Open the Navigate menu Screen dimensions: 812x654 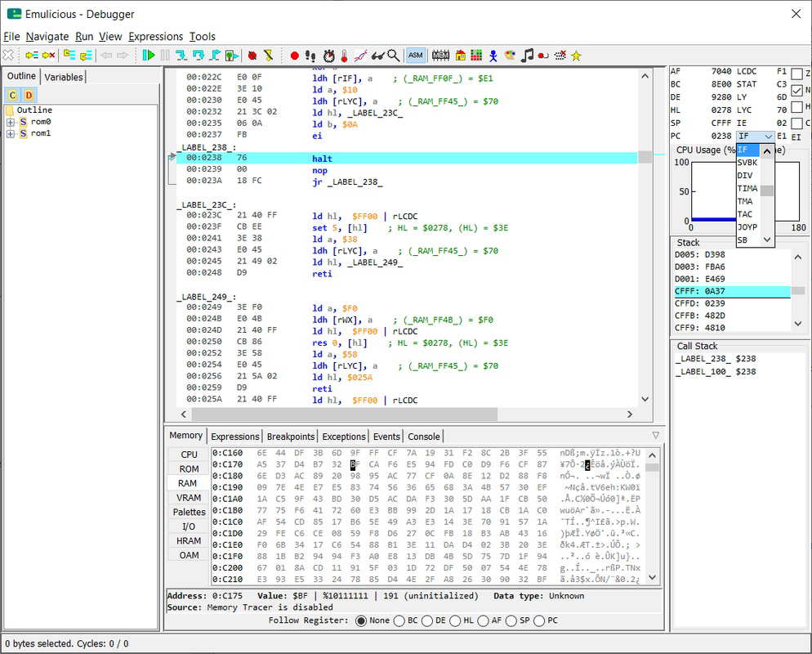coord(47,36)
